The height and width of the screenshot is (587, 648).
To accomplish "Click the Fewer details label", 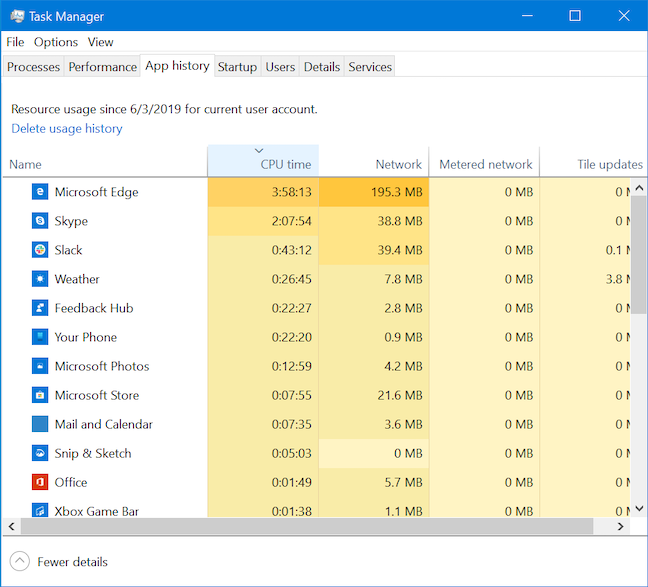I will (72, 562).
